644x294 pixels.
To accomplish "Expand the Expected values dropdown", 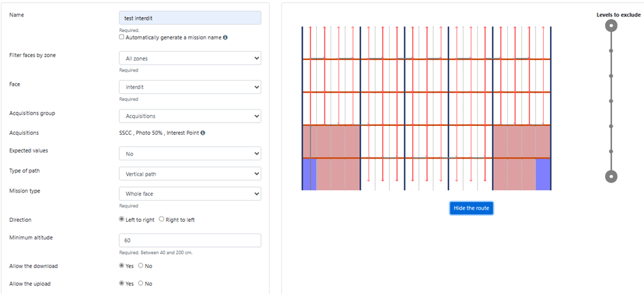I will [189, 154].
